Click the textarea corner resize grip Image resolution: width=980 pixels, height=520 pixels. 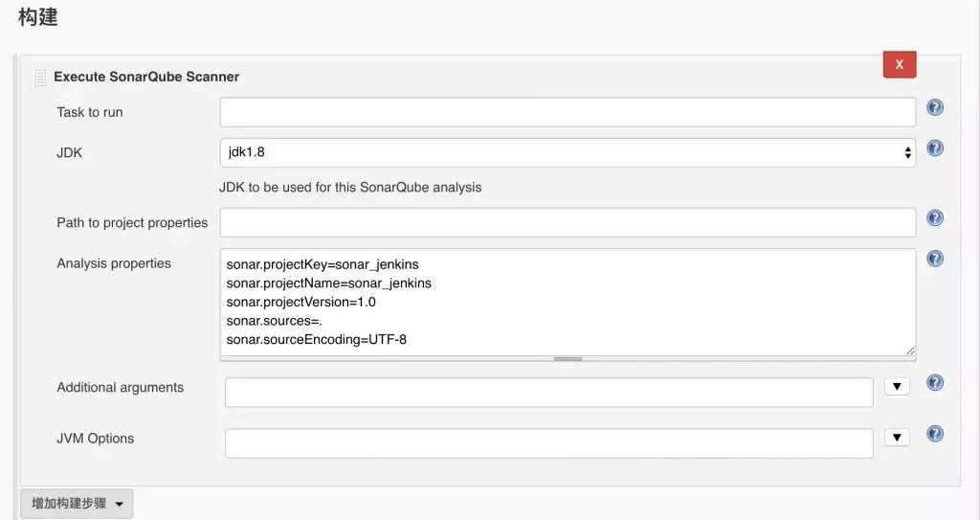coord(910,350)
